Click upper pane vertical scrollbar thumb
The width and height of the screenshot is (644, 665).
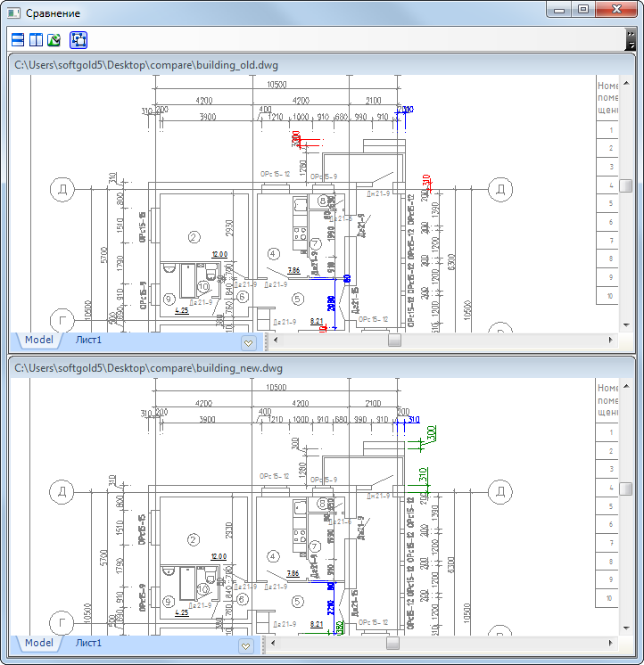pyautogui.click(x=627, y=185)
